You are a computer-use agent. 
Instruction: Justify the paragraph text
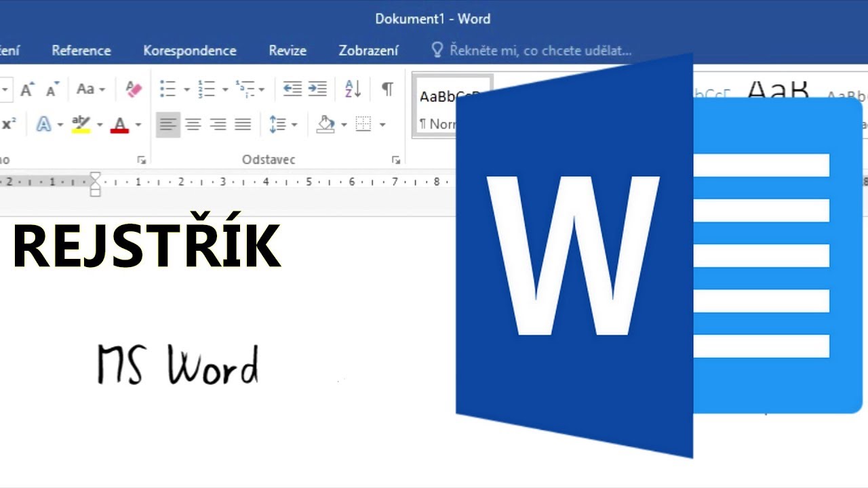[243, 125]
